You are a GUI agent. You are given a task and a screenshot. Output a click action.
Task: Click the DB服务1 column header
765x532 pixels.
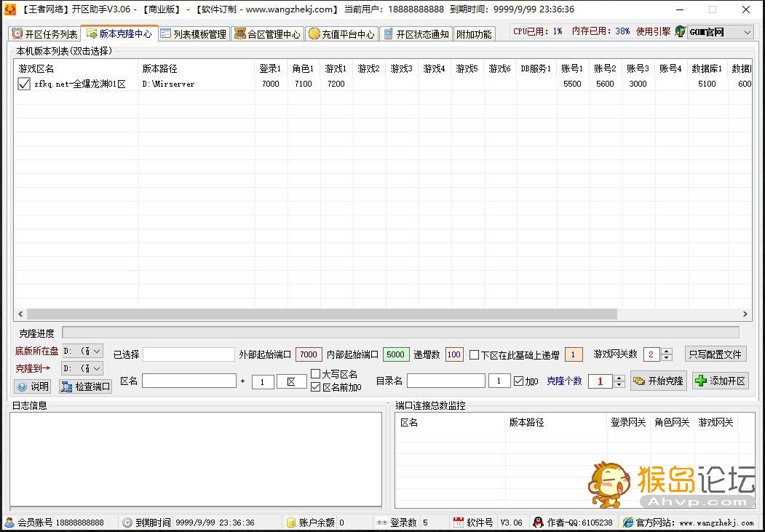[536, 68]
